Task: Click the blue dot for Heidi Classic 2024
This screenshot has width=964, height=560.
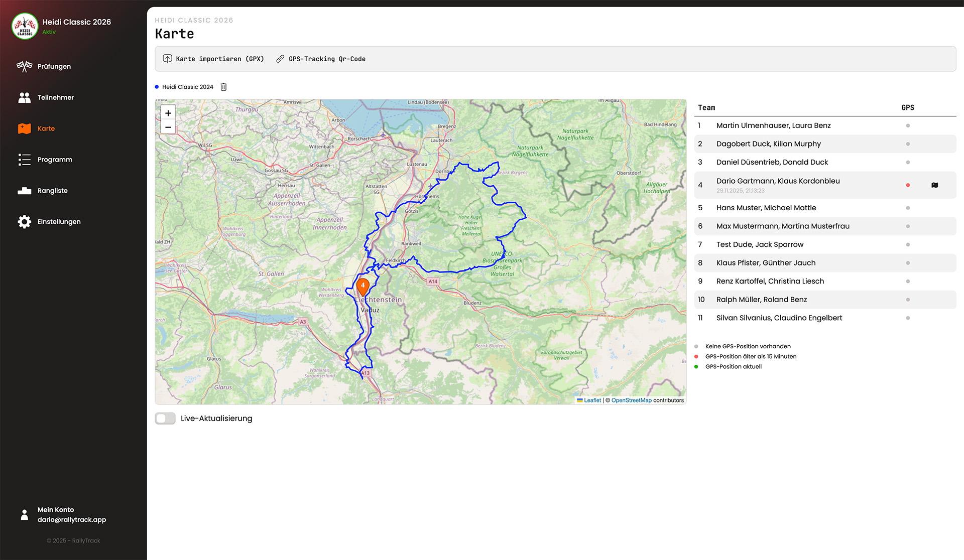Action: [157, 87]
